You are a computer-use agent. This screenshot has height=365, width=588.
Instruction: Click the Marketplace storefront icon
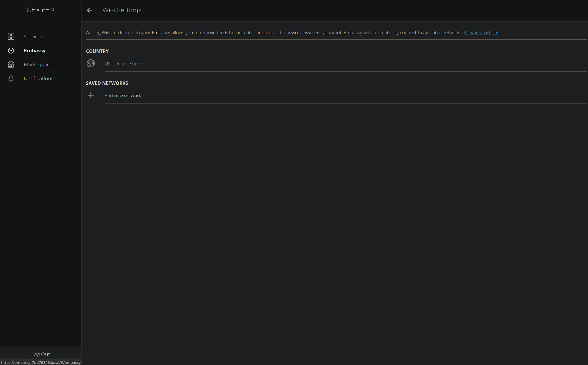[x=11, y=65]
